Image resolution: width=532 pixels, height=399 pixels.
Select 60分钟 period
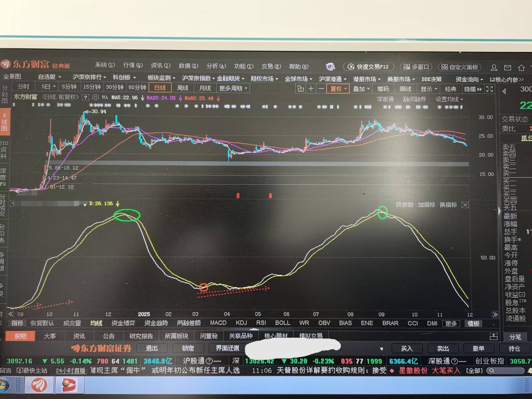[x=137, y=87]
